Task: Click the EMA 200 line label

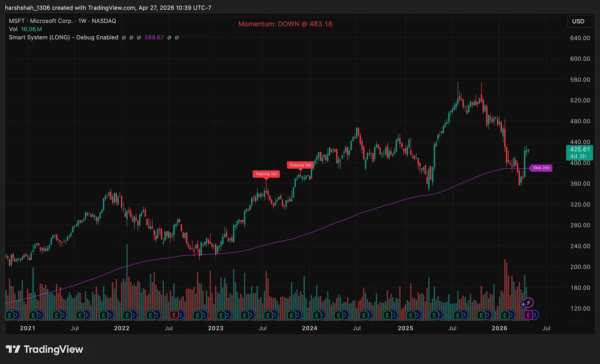Action: [x=541, y=168]
